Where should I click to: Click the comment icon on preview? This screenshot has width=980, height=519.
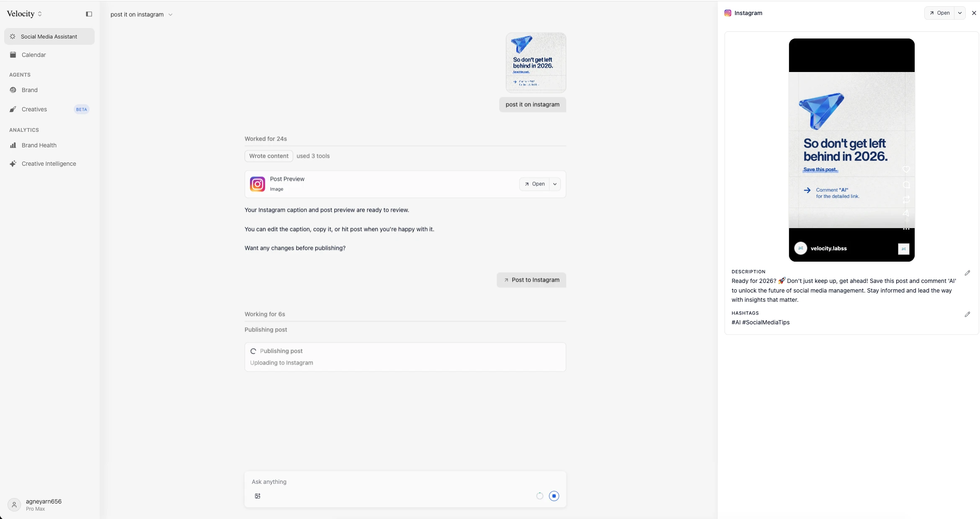coord(906,185)
